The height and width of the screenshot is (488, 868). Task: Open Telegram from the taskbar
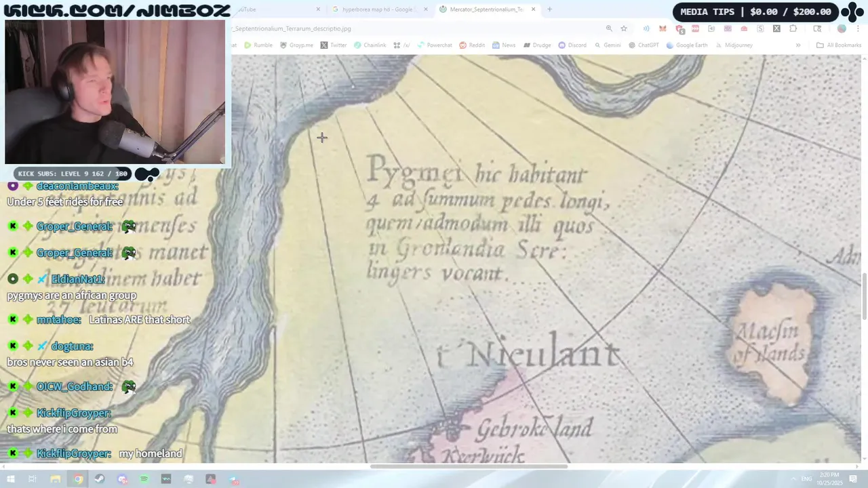233,479
